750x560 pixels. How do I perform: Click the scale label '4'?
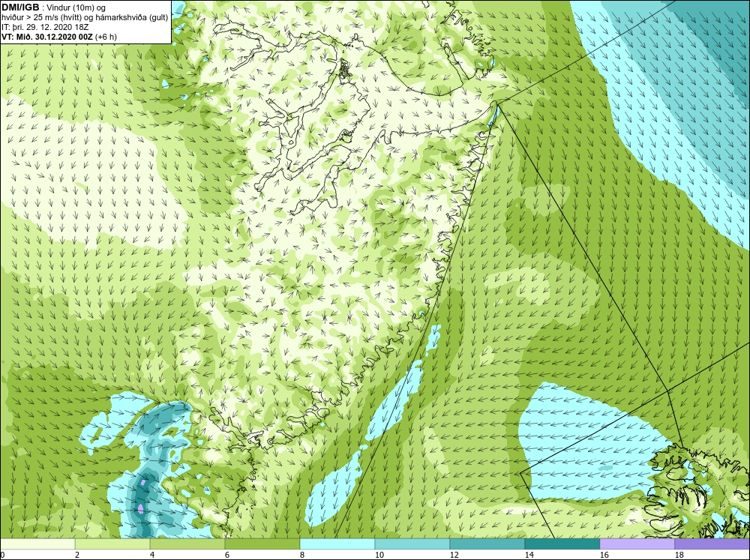point(152,555)
